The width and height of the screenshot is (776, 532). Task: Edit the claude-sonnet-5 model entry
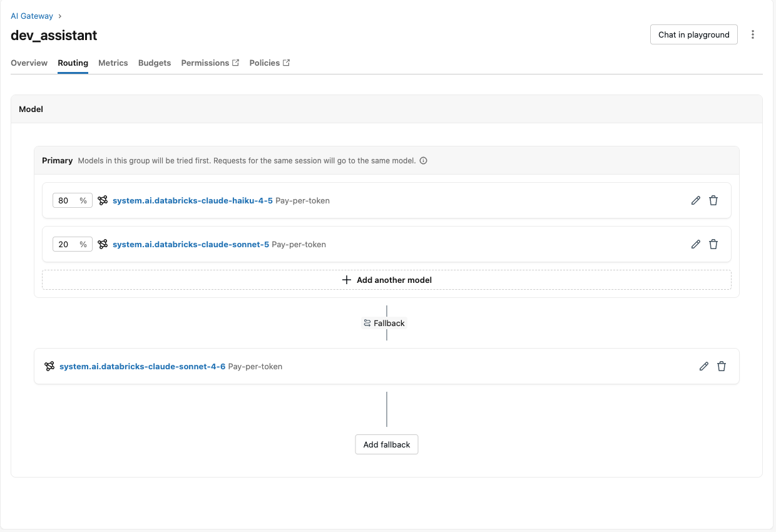click(695, 244)
